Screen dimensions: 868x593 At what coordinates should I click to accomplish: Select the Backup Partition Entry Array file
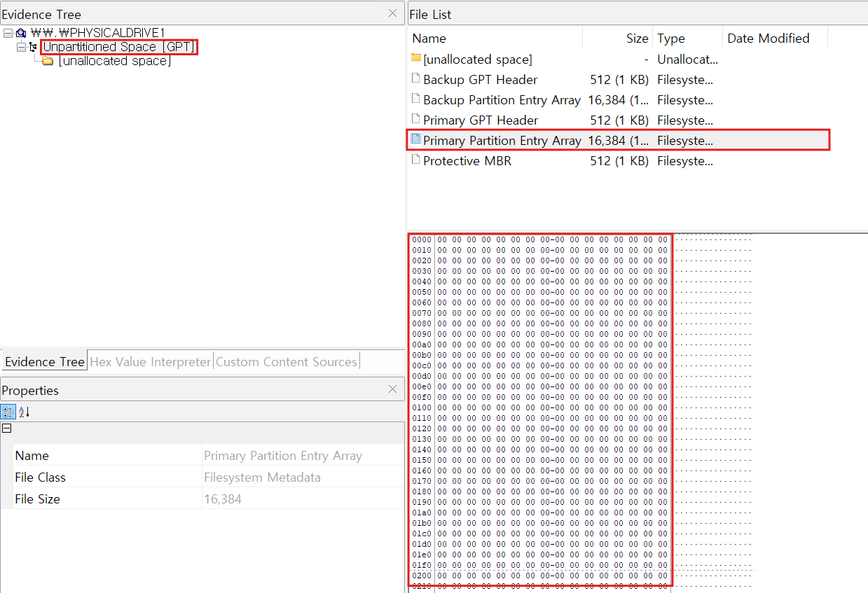[502, 100]
